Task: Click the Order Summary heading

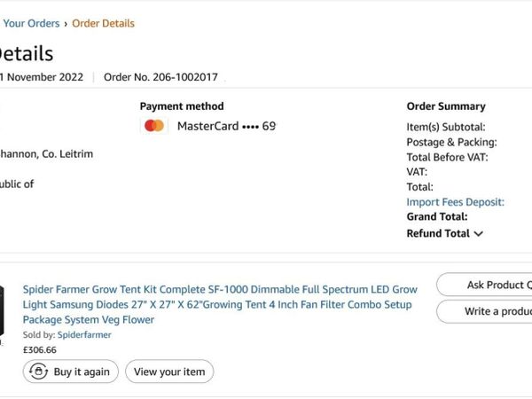Action: coord(446,106)
